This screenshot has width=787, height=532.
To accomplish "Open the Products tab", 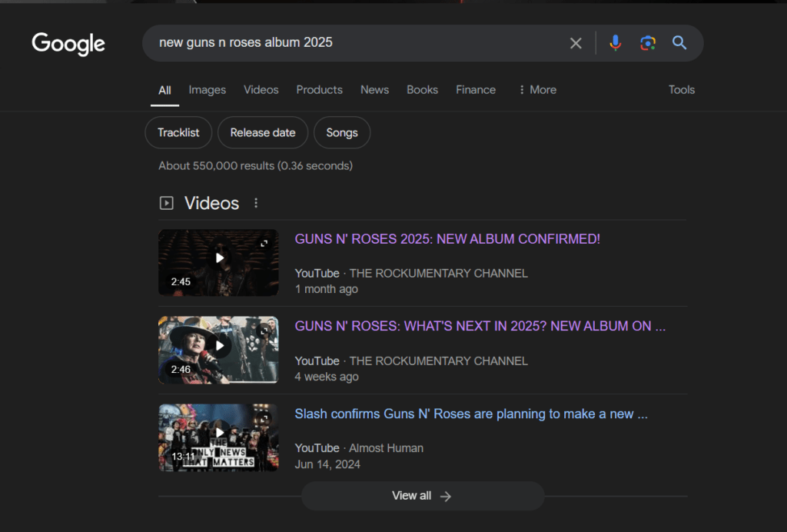I will point(319,90).
